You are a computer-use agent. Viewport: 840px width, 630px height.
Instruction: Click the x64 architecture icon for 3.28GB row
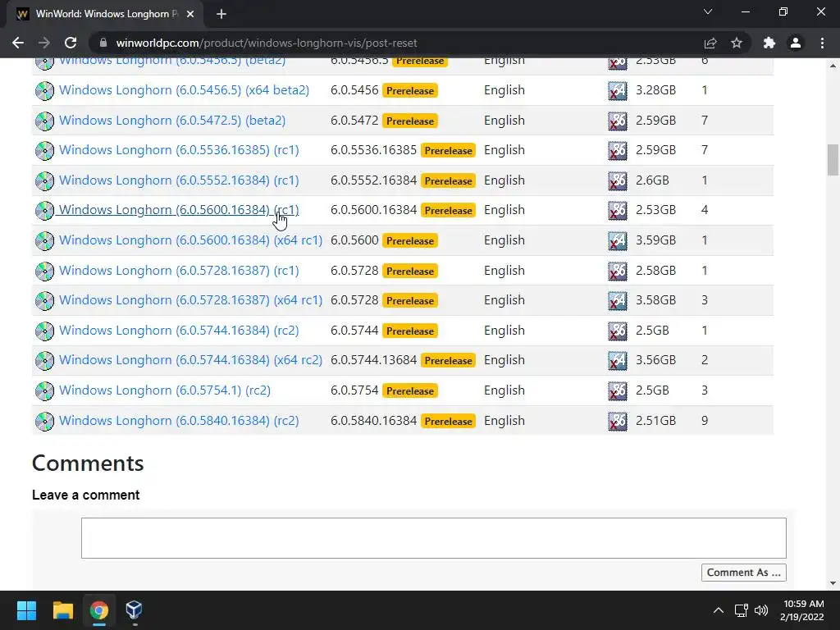click(x=618, y=90)
